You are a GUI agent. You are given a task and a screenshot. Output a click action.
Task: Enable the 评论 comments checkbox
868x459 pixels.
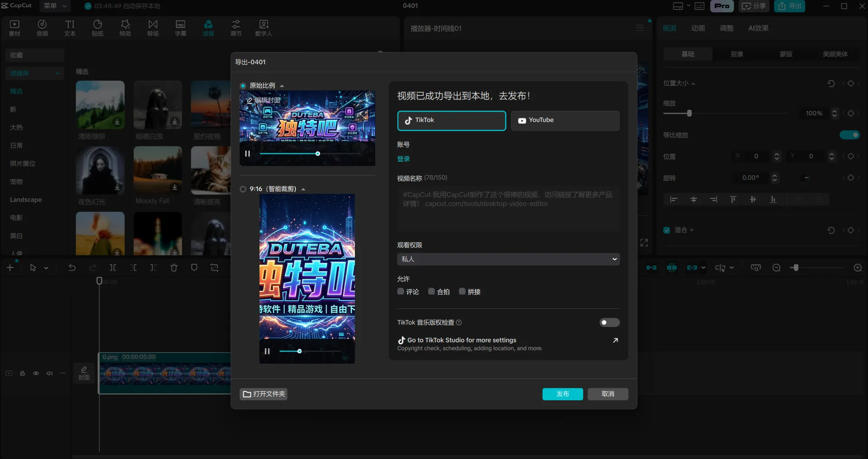pos(400,291)
